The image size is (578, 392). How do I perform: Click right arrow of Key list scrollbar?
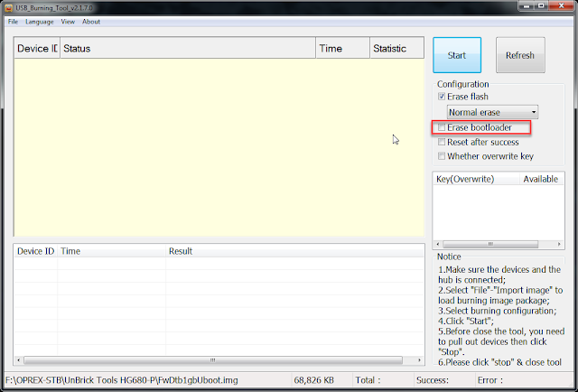point(560,243)
